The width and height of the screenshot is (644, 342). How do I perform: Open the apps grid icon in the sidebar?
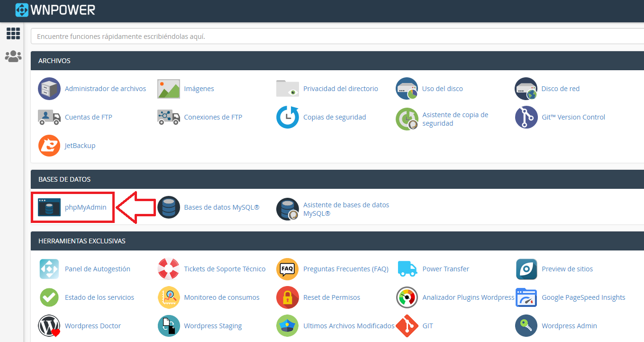tap(13, 33)
